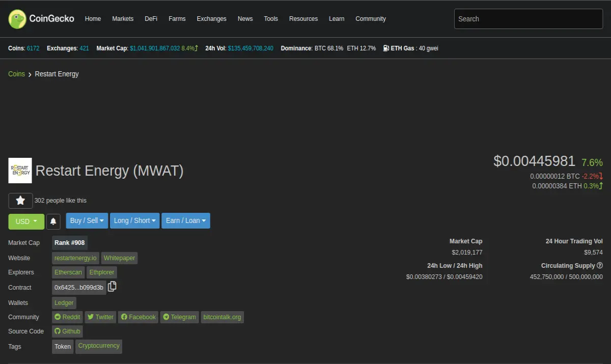Screen dimensions: 611x364
Task: Open the bitcointalk.org link
Action: 222,317
